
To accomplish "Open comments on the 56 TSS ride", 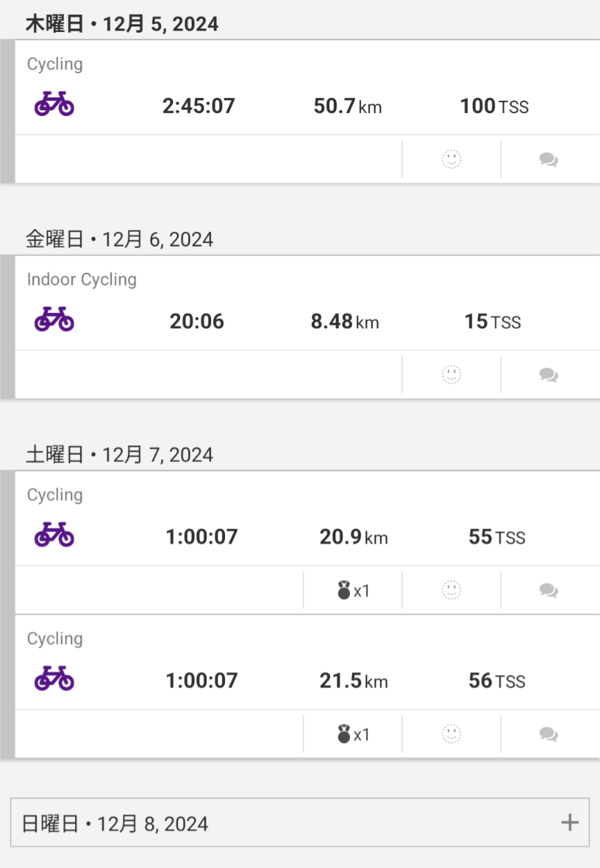I will (x=549, y=734).
